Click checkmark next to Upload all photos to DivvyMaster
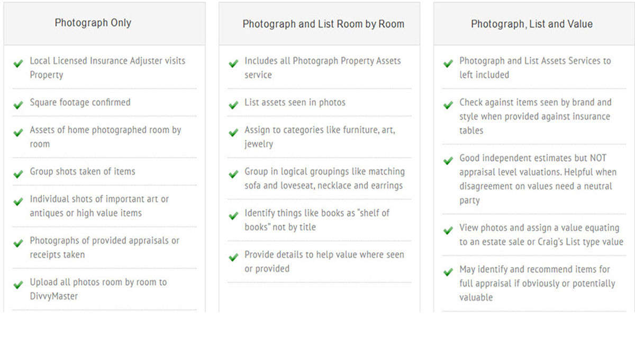This screenshot has height=364, width=635. click(19, 284)
